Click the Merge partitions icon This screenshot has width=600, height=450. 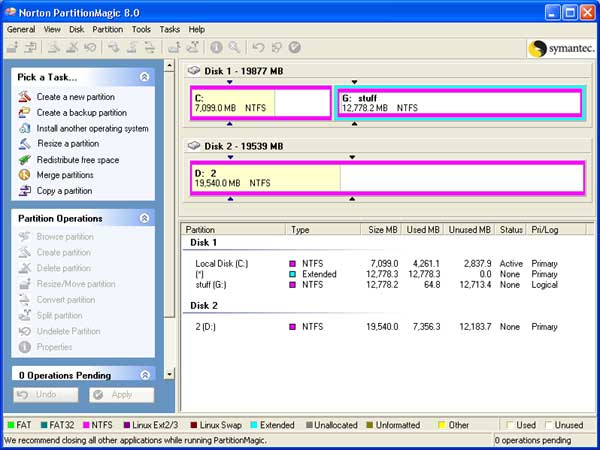click(x=24, y=175)
